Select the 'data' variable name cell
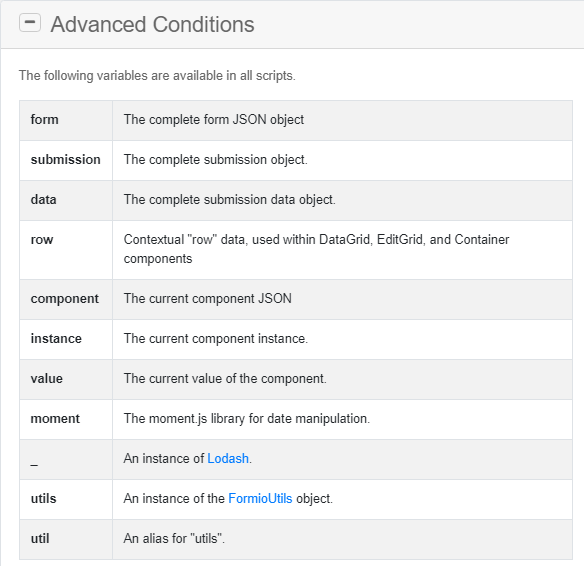Screen dimensions: 584x566 (66, 200)
